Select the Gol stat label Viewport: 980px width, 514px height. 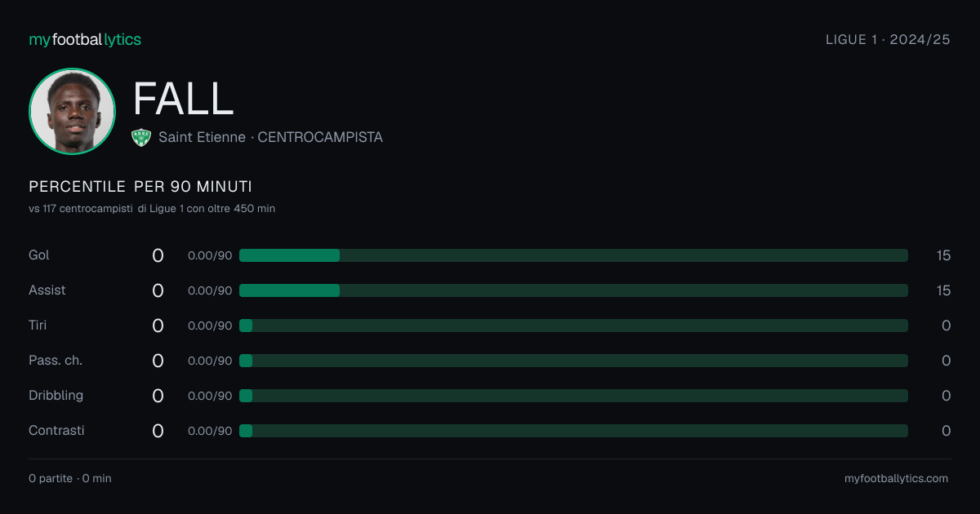(x=39, y=255)
